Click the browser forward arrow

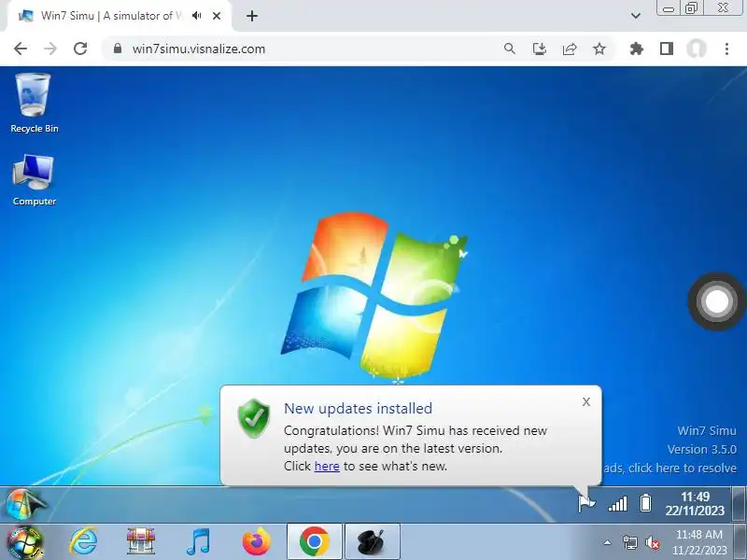(x=50, y=49)
